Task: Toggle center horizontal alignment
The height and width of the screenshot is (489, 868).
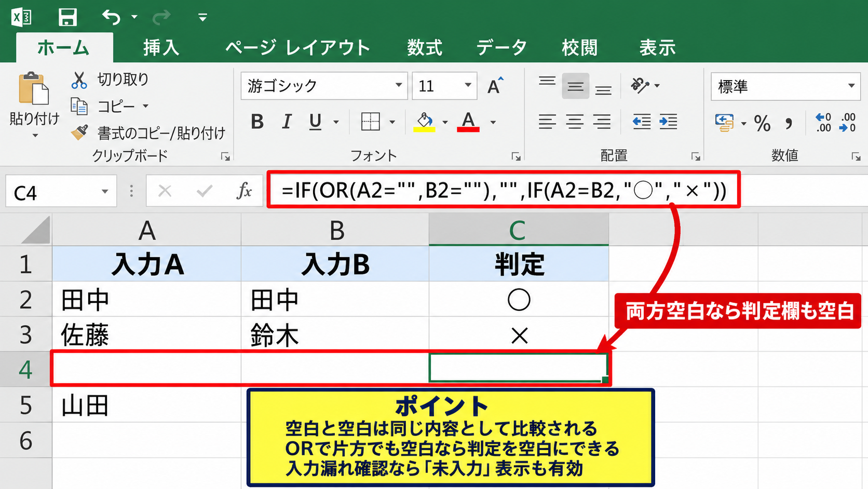Action: click(x=575, y=122)
